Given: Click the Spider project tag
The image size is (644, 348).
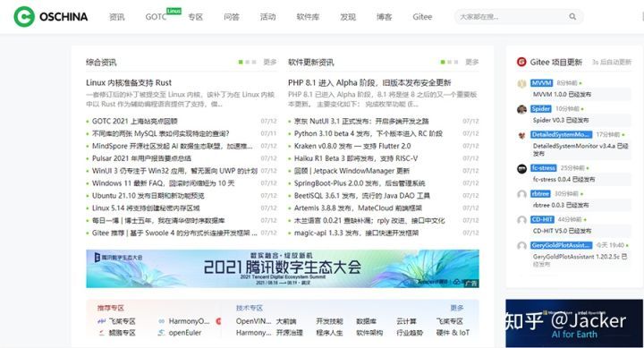Looking at the screenshot, I should coord(540,109).
